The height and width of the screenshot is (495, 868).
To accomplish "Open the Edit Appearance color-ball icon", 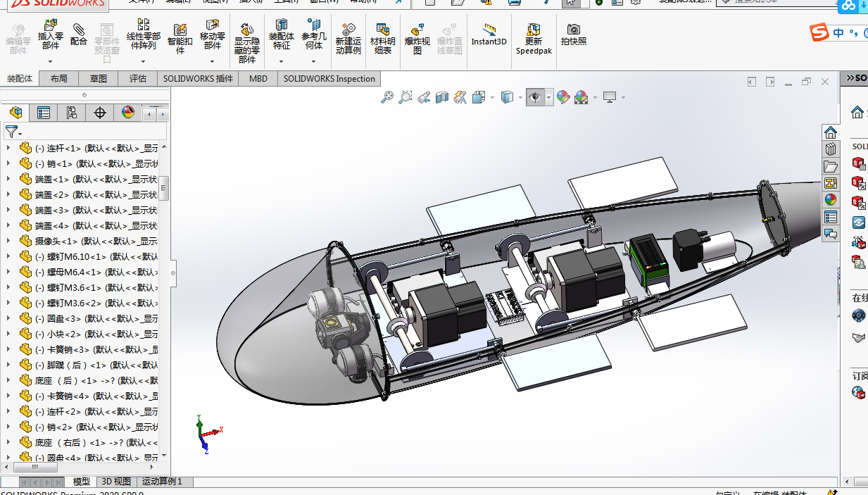I will [562, 97].
